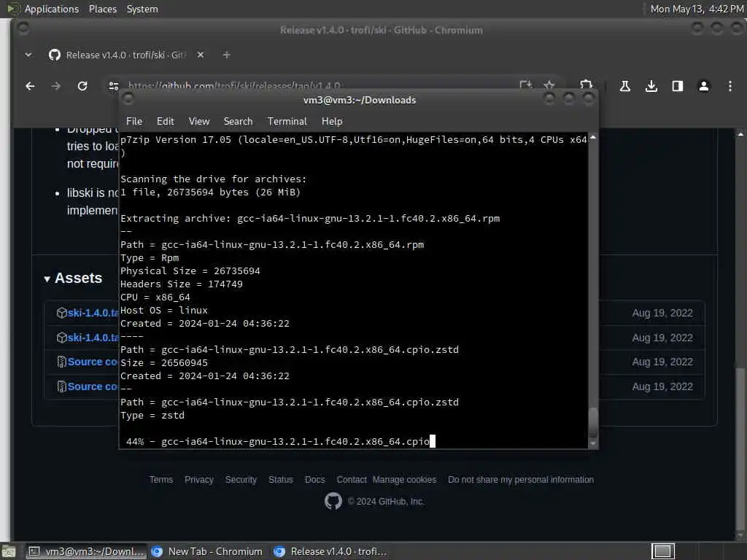Open Chromium's three-dot main menu
Screen dimensions: 747x560
(x=729, y=86)
